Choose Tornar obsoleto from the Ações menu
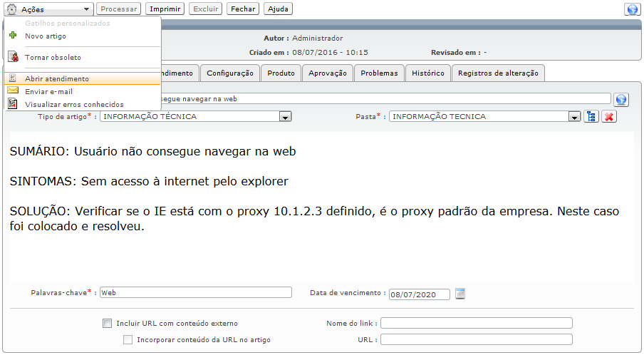Screen dimensions: 644x355 click(53, 57)
